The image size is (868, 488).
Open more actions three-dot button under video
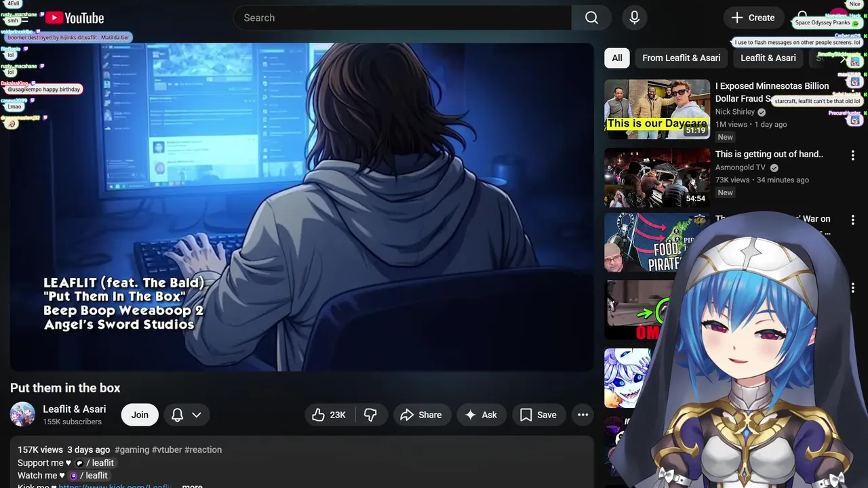point(583,415)
